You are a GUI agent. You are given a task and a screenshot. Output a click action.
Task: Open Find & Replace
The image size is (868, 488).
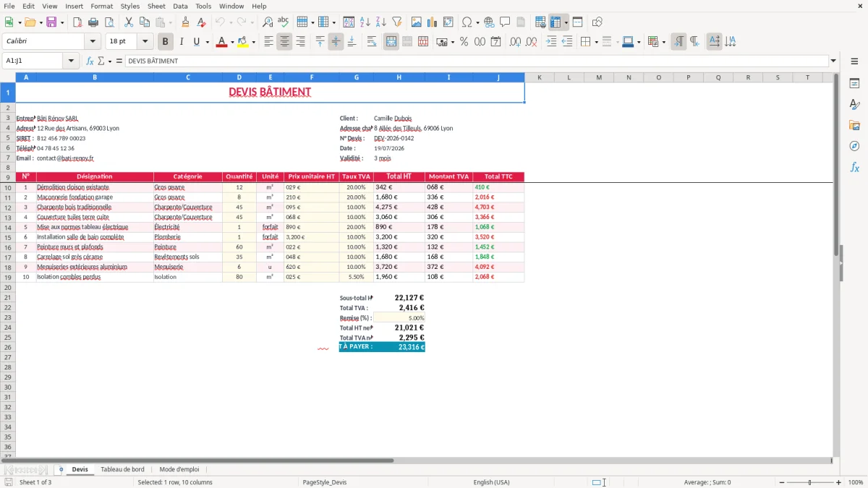tap(268, 22)
